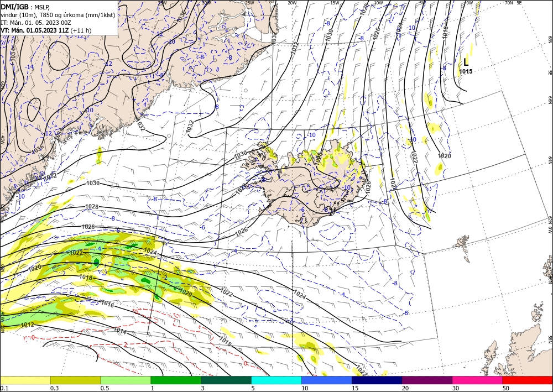Screen dimensions: 553x392
Task: Click the '35W' longitude label
Action: click(162, 3)
